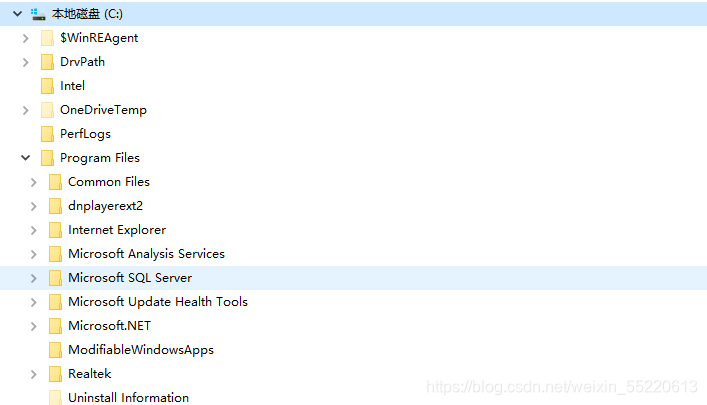Expand the $WinREAgent folder
This screenshot has height=405, width=707.
(x=26, y=38)
